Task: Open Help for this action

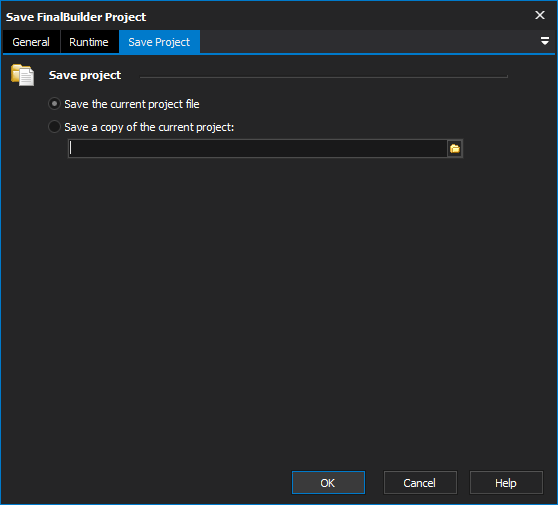Action: [506, 483]
